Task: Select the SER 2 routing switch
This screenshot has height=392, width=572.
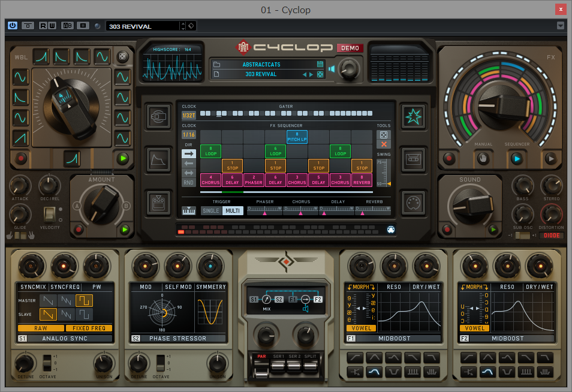Action: point(294,365)
